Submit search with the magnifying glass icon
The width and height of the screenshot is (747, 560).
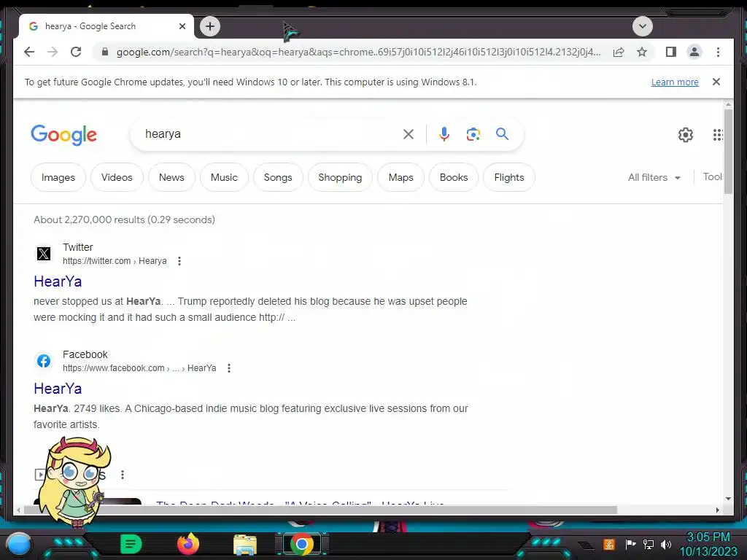(x=502, y=134)
